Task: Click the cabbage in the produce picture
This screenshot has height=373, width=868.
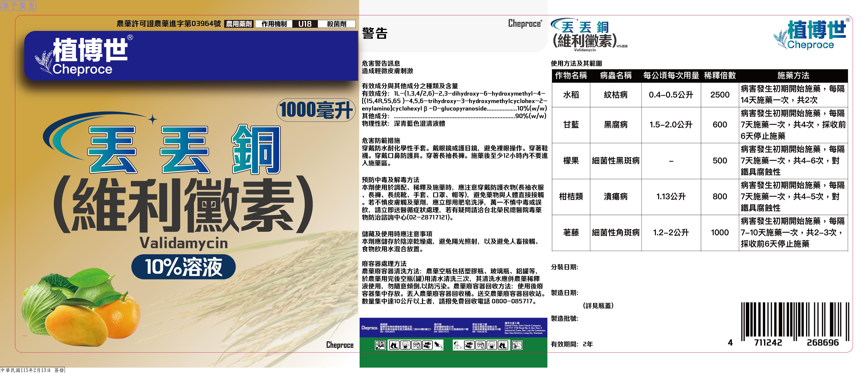Action: (44, 304)
